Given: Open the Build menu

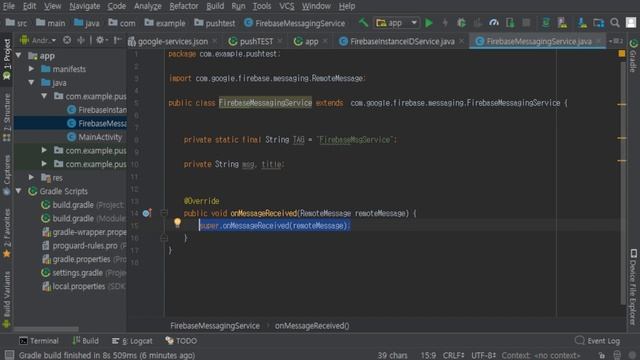Looking at the screenshot, I should pos(215,6).
